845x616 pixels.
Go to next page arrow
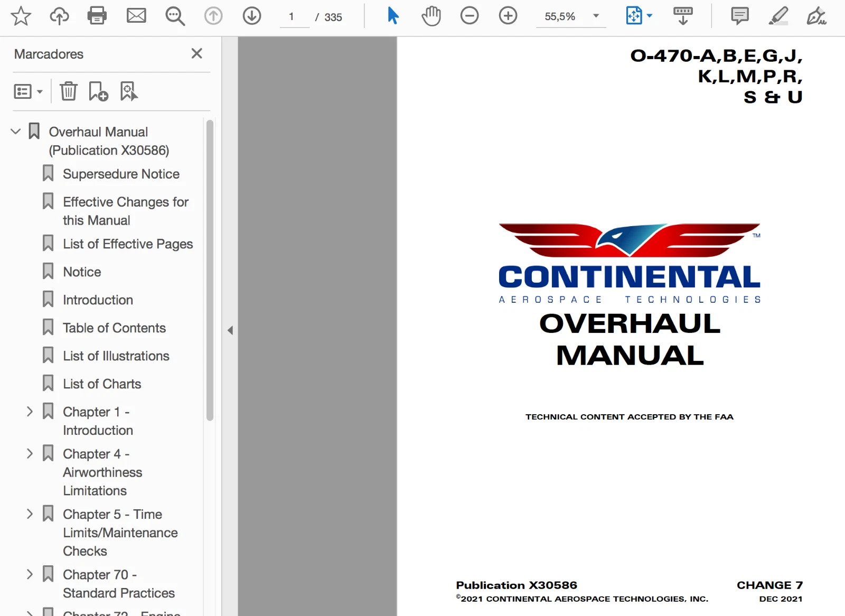252,16
